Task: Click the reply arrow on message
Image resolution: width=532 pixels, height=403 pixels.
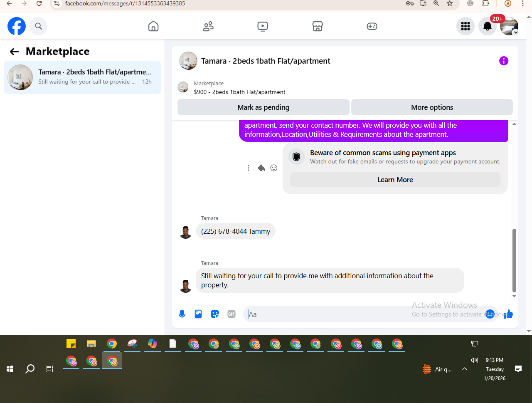Action: coord(261,168)
